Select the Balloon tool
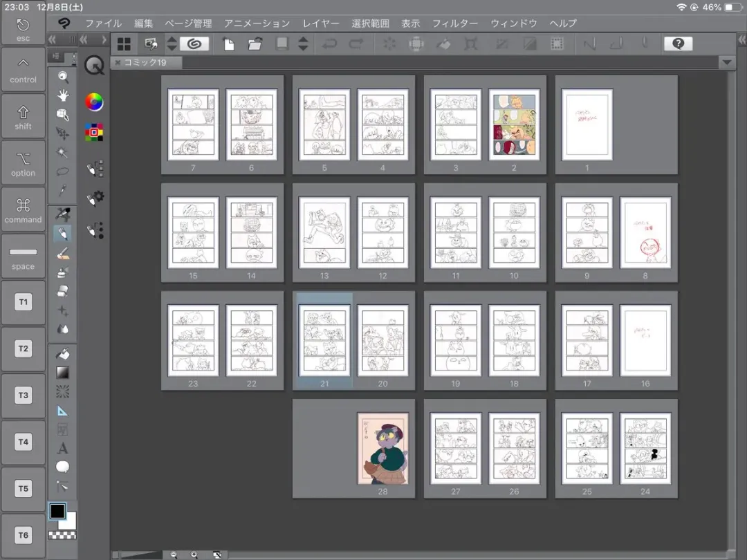Image resolution: width=747 pixels, height=560 pixels. pyautogui.click(x=63, y=467)
